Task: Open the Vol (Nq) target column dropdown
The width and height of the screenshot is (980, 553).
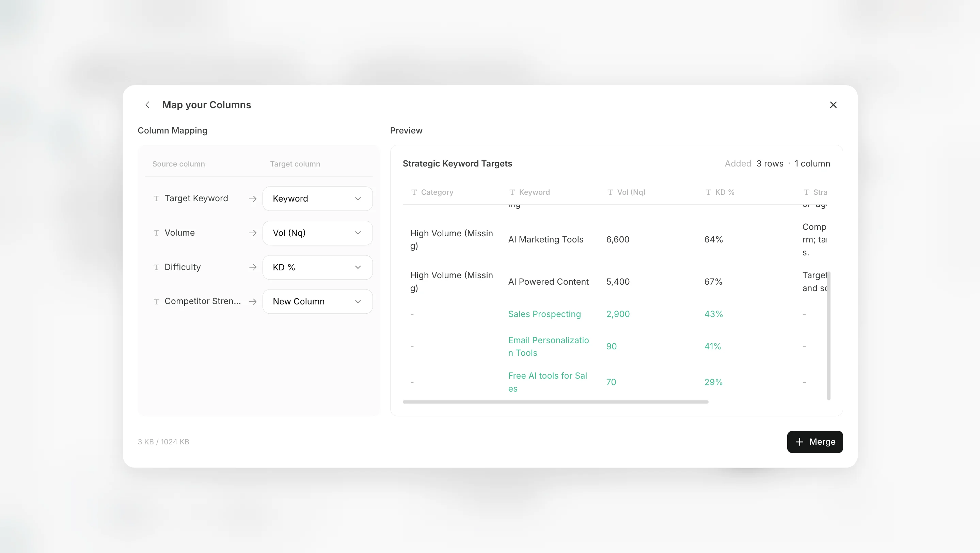Action: click(x=317, y=233)
